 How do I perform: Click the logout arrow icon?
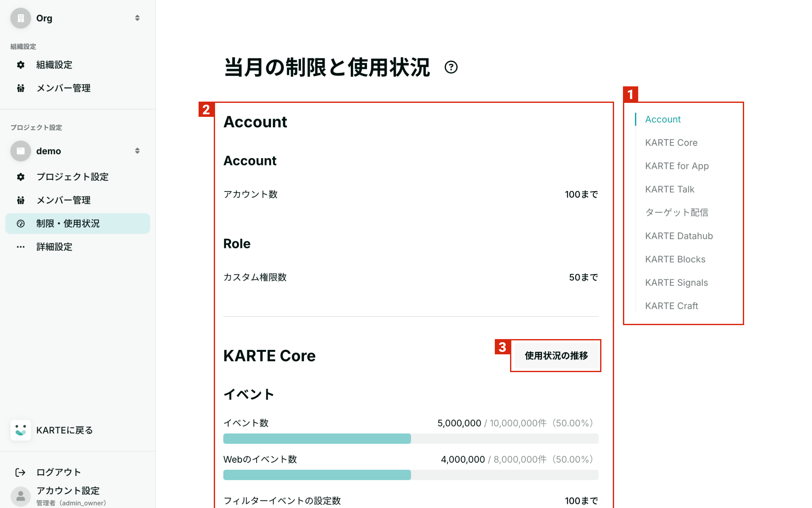coord(21,472)
